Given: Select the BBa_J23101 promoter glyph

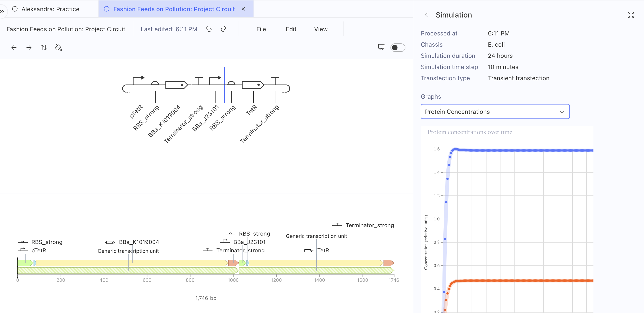Looking at the screenshot, I should [x=215, y=81].
